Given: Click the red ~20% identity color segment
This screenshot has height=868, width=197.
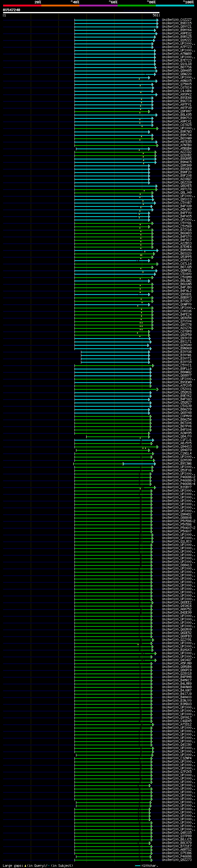Looking at the screenshot, I should [x=22, y=6].
